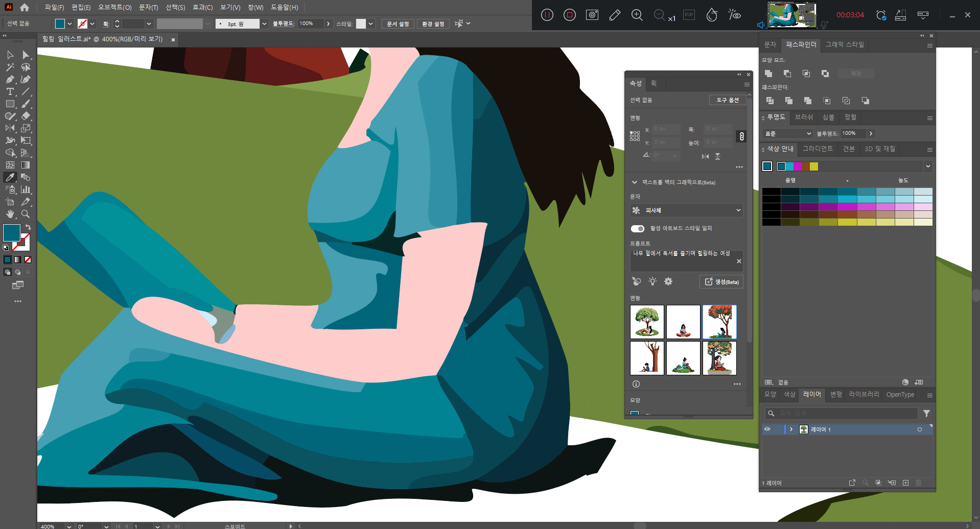
Task: Expand 레이어 1 sublayers chevron
Action: click(x=791, y=429)
